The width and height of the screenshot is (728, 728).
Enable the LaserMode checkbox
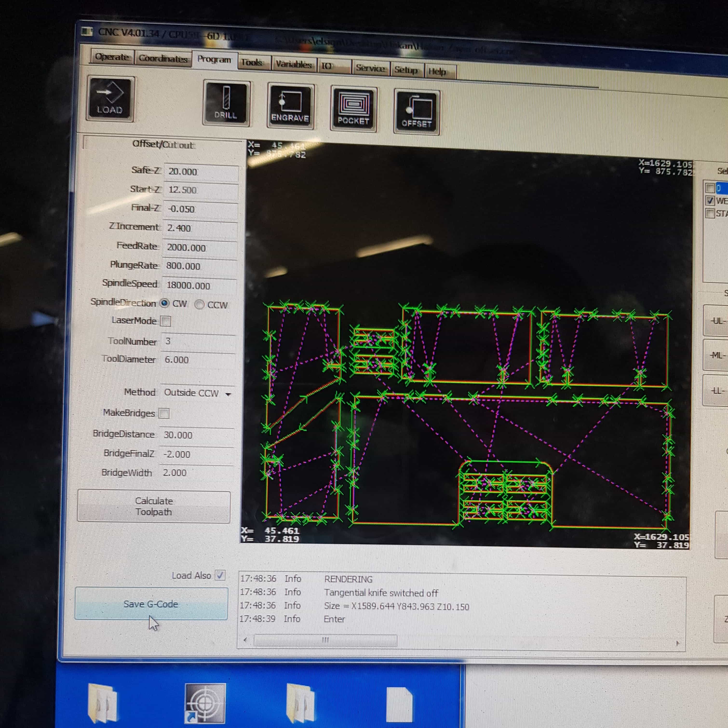click(165, 321)
